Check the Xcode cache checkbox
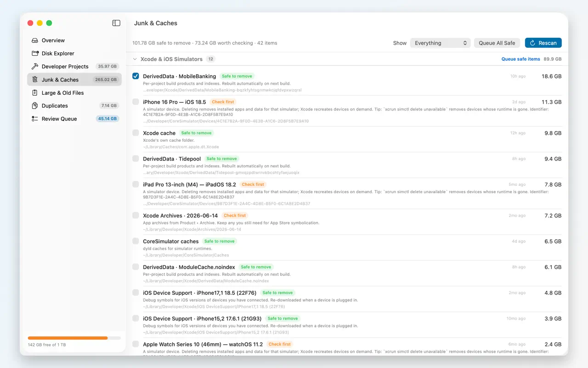 (x=136, y=132)
